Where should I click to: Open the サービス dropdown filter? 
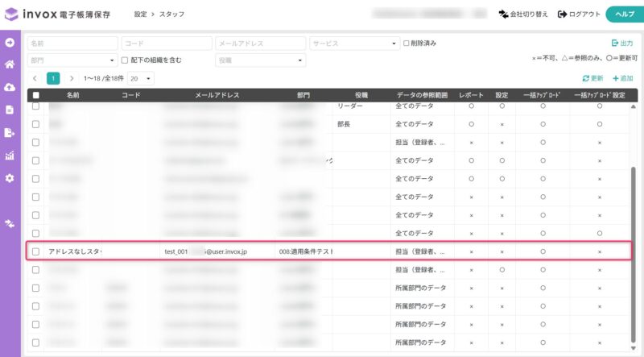click(354, 44)
